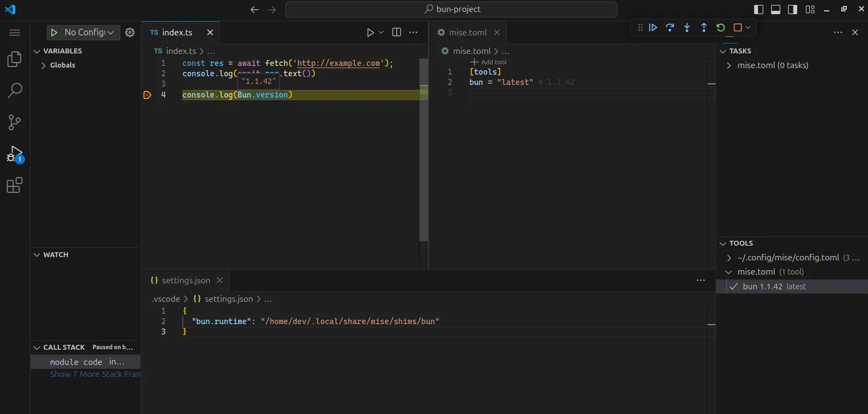The width and height of the screenshot is (868, 414).
Task: Open the No Configurations dropdown
Action: click(x=89, y=33)
